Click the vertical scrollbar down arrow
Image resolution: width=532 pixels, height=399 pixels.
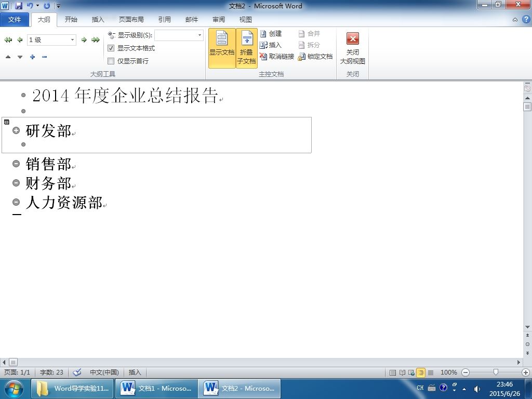pos(527,327)
